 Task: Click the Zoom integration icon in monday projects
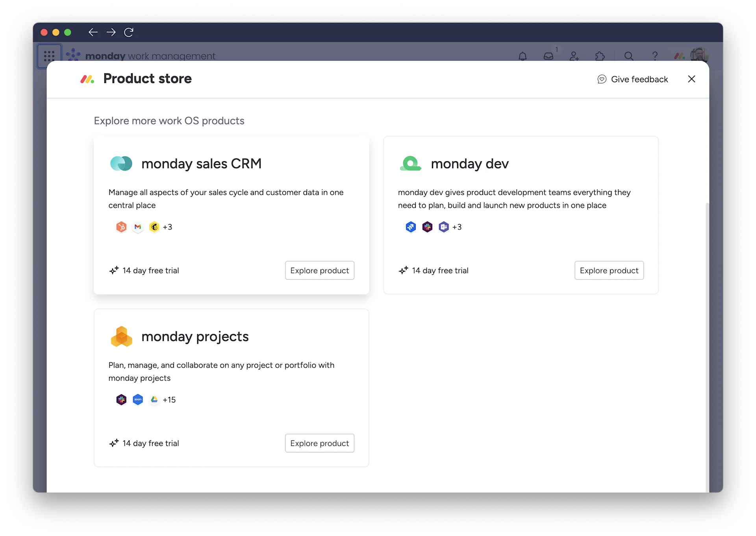tap(138, 400)
